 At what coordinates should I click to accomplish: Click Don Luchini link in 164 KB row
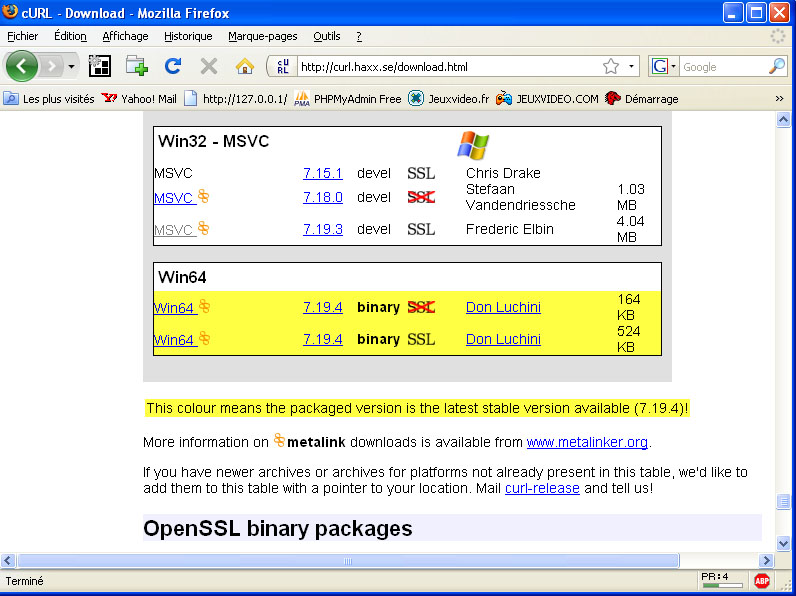(x=503, y=307)
